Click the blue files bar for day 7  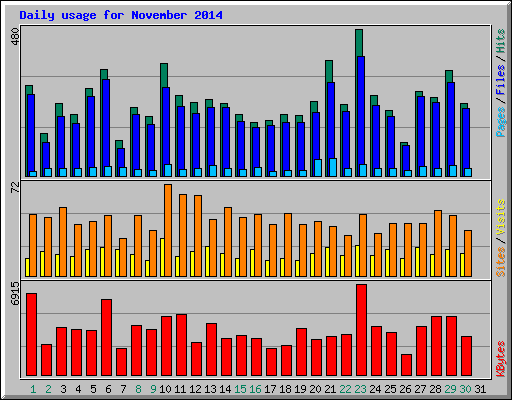click(x=121, y=158)
